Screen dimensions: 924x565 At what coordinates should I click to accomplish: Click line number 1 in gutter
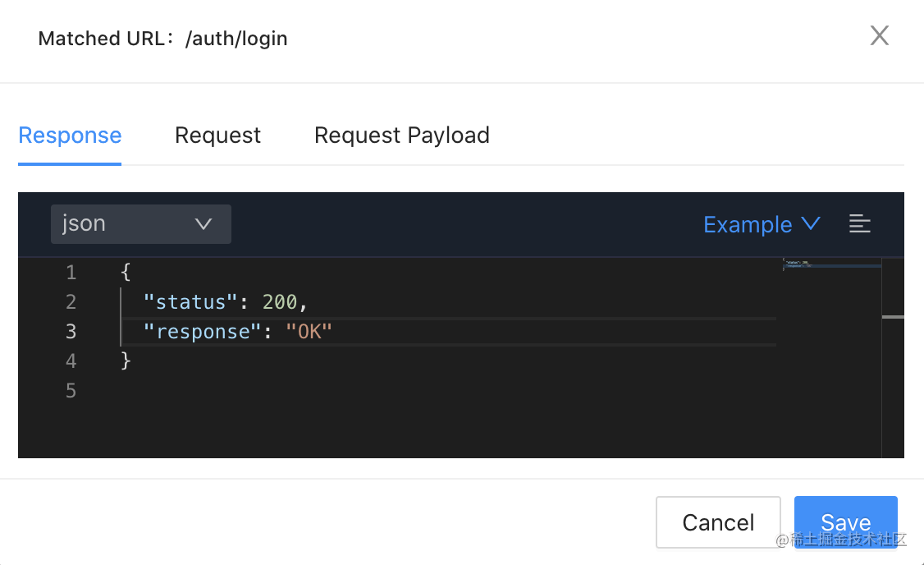(71, 273)
